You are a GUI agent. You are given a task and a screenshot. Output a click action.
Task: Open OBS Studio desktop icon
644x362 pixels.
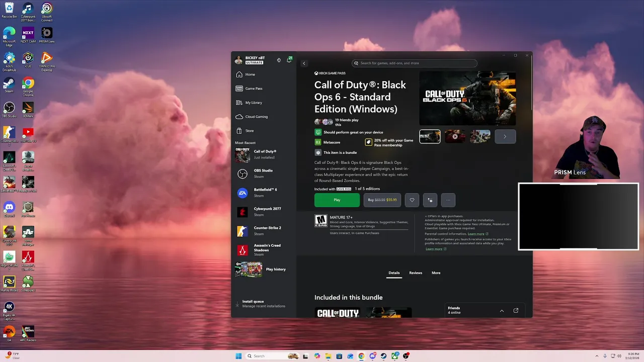[x=9, y=110]
